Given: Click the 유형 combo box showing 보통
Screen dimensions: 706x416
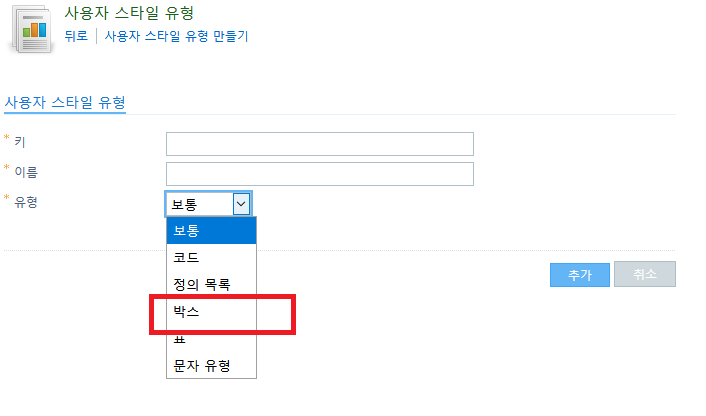Looking at the screenshot, I should [208, 204].
